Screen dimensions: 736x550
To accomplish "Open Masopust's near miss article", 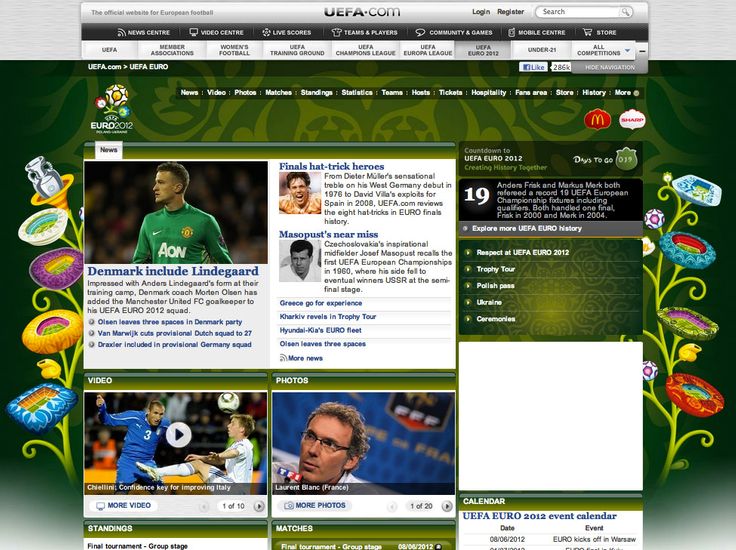I will click(329, 234).
